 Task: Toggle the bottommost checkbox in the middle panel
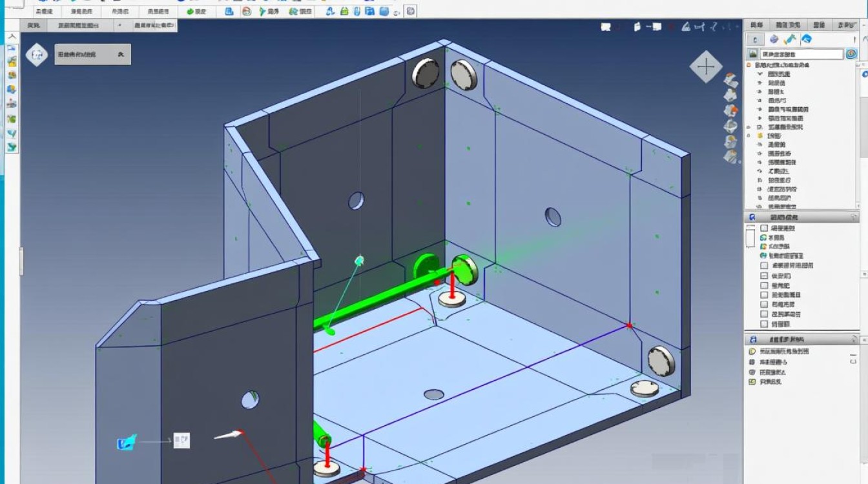(x=764, y=324)
